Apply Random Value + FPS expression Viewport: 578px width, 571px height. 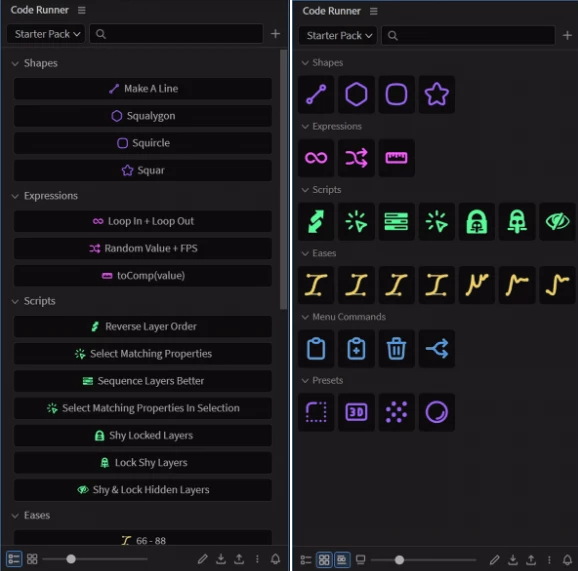[143, 248]
